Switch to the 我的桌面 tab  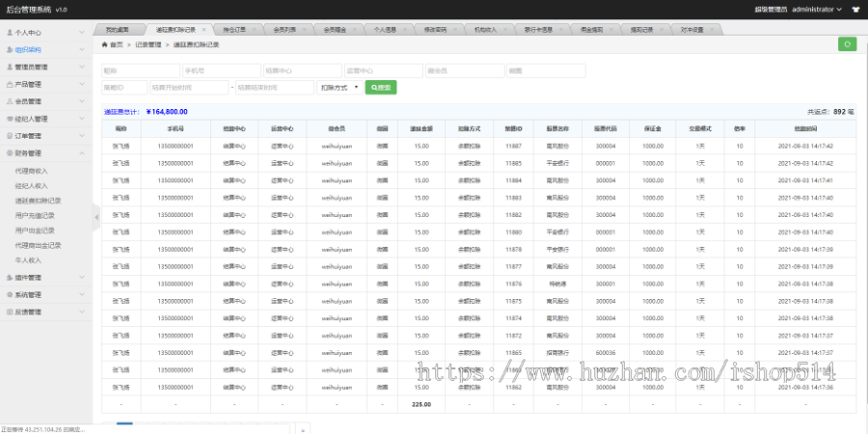pyautogui.click(x=116, y=30)
